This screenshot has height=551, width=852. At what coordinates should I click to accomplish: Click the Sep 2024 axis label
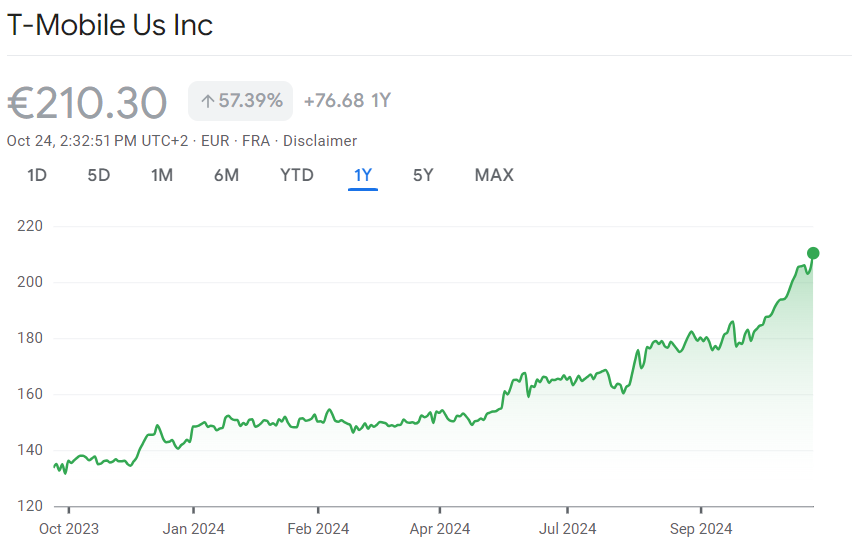[x=701, y=529]
